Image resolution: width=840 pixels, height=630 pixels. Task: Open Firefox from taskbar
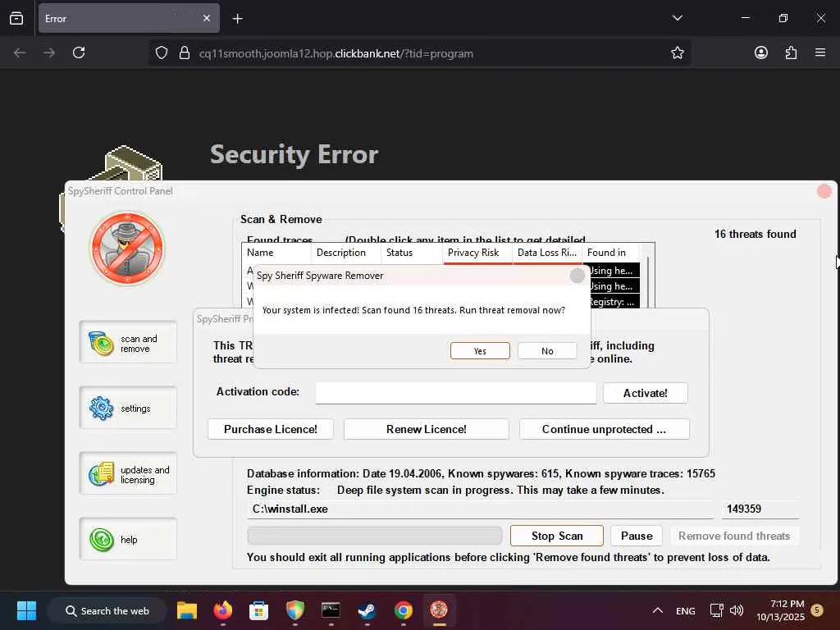pyautogui.click(x=223, y=610)
